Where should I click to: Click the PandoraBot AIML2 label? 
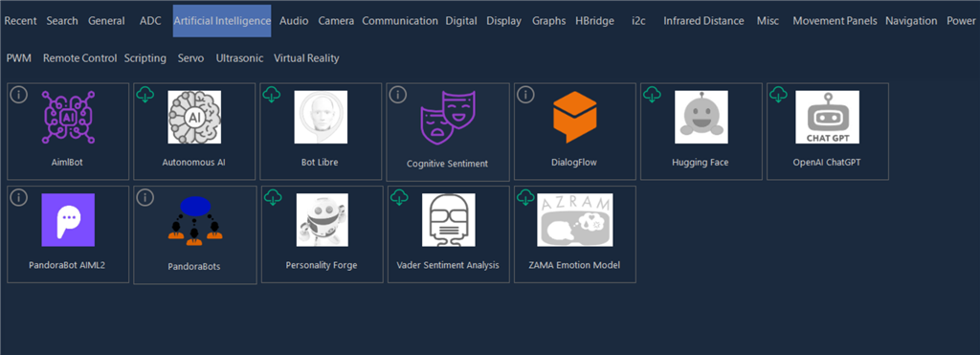point(67,265)
